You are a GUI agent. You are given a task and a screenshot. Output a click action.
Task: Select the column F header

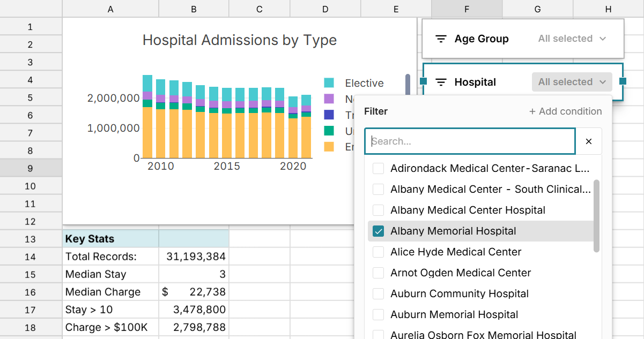click(x=466, y=9)
